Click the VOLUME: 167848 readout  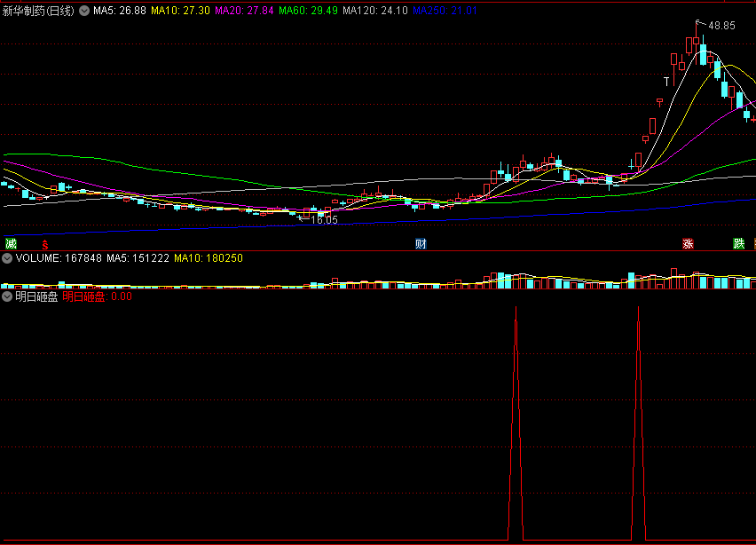(59, 258)
